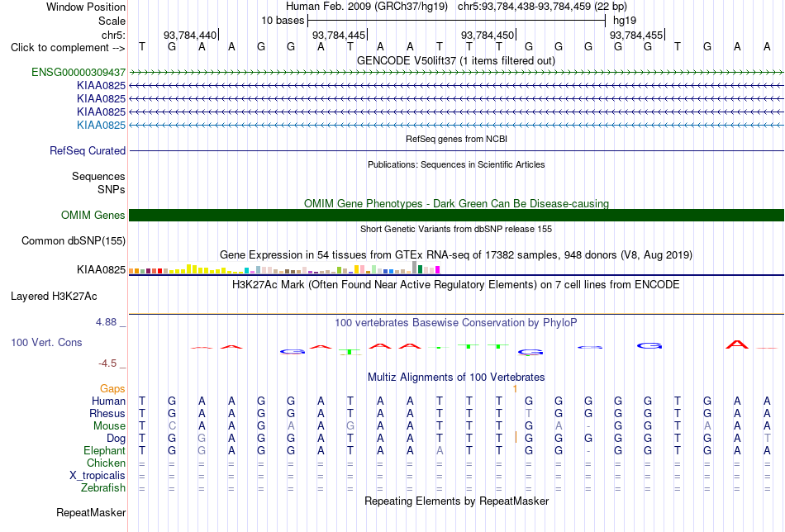Click the 'RefSeq genes from NCBI' title

(x=456, y=139)
